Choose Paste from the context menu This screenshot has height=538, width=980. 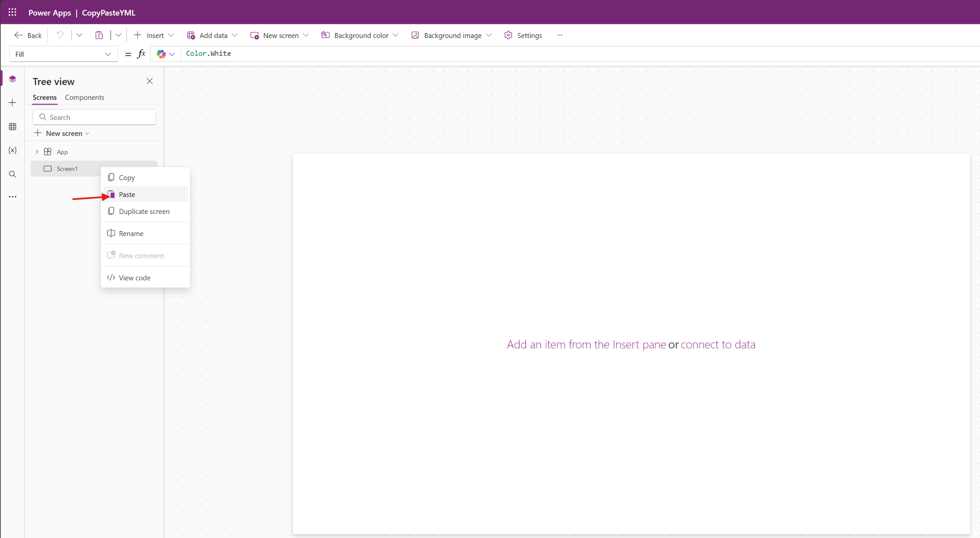click(145, 195)
